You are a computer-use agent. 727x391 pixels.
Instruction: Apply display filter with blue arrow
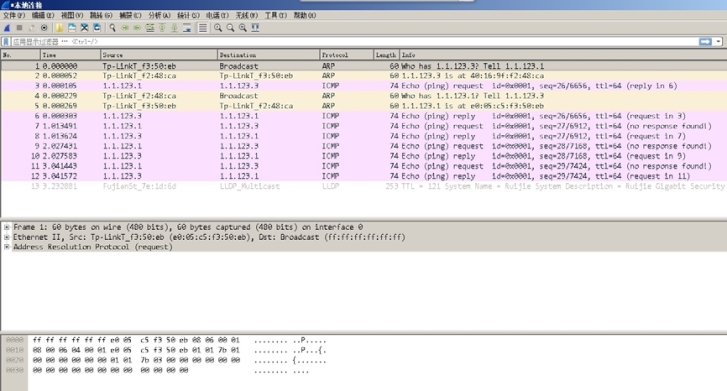tap(705, 42)
